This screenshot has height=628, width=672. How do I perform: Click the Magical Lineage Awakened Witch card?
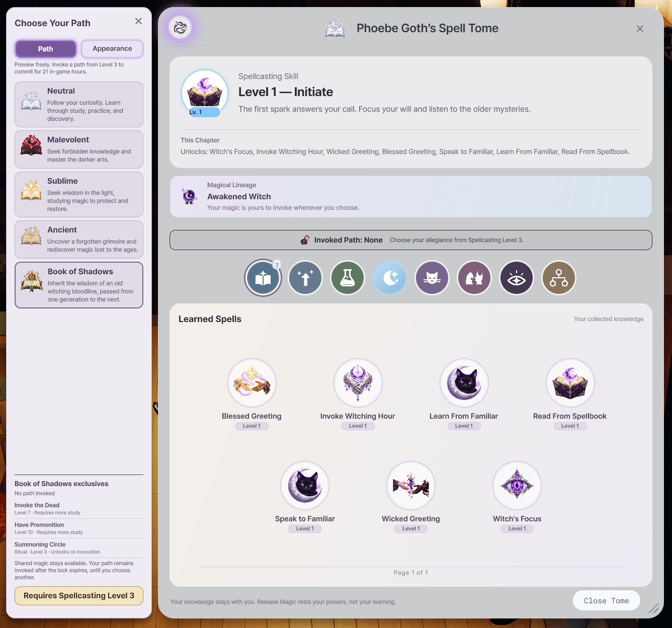pos(411,196)
